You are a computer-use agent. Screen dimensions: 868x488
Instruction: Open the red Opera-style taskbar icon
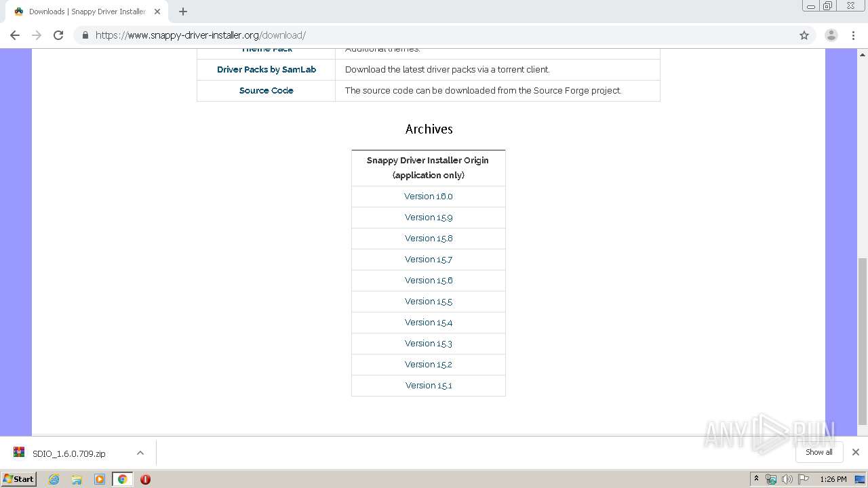[x=145, y=479]
